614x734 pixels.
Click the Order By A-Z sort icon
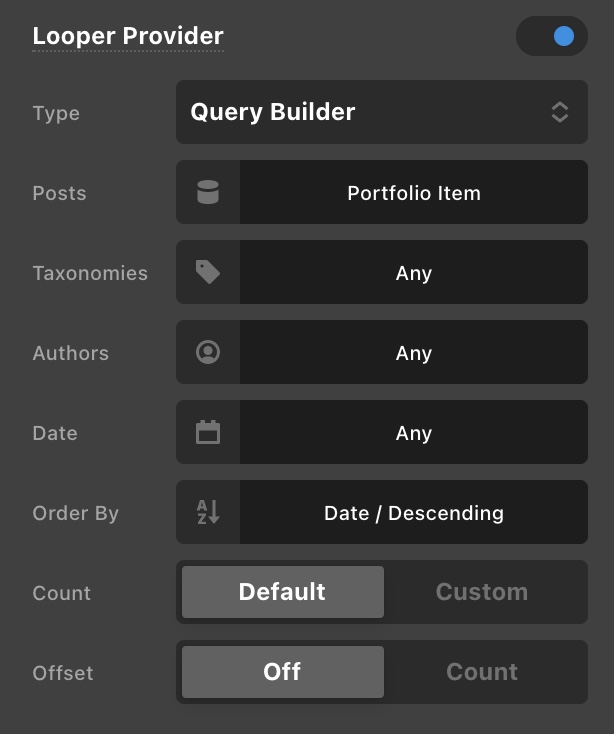[208, 512]
